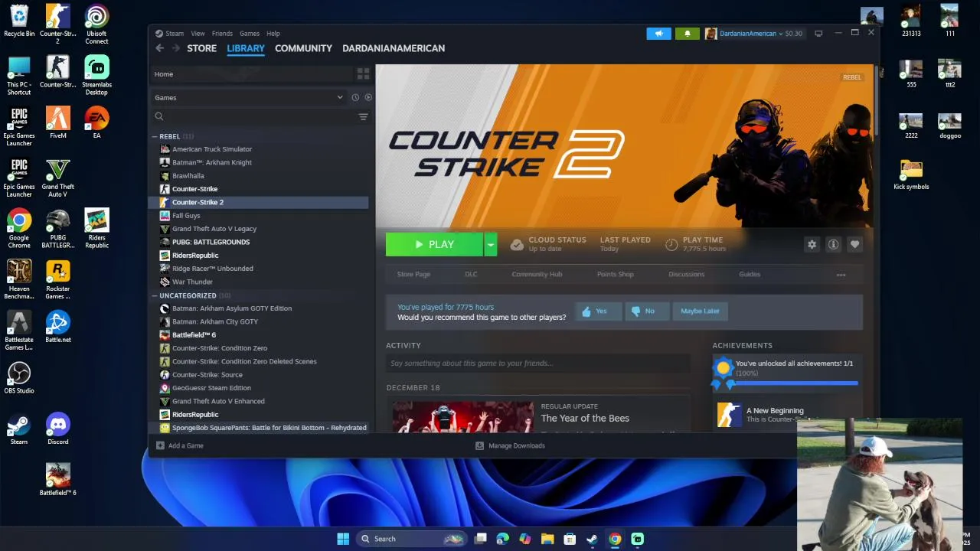Go to the COMMUNITY tab
980x551 pixels.
303,48
